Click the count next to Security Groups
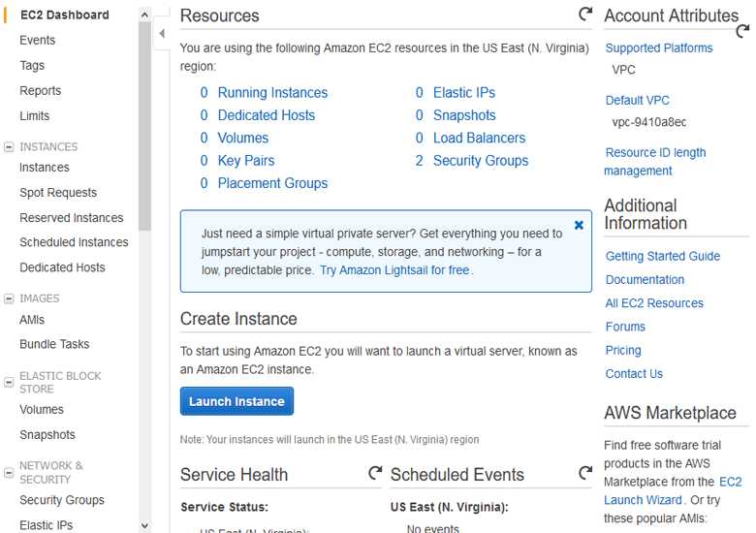Screen dimensions: 756x533 click(419, 161)
